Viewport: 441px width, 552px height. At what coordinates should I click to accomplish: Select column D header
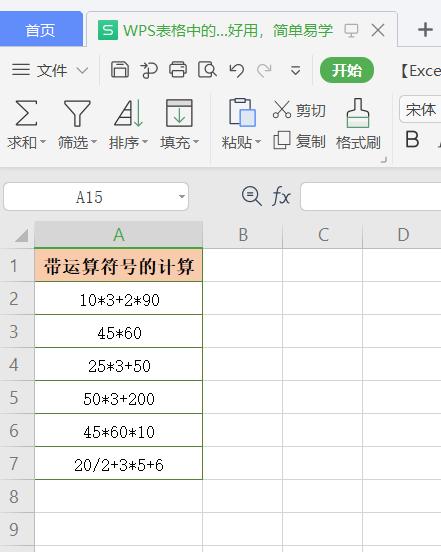[402, 235]
